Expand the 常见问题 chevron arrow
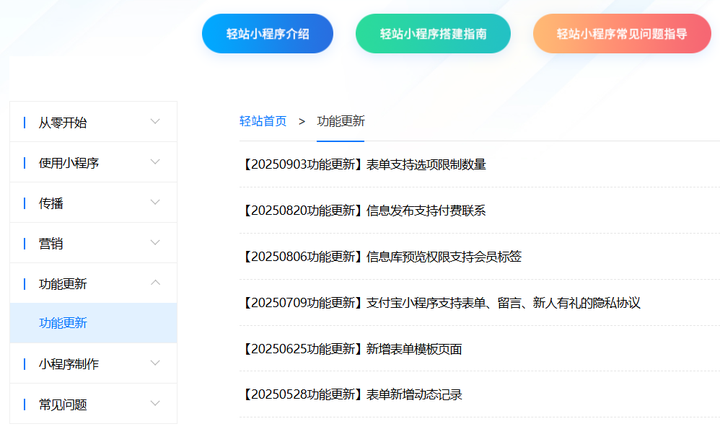This screenshot has width=720, height=429. tap(155, 404)
